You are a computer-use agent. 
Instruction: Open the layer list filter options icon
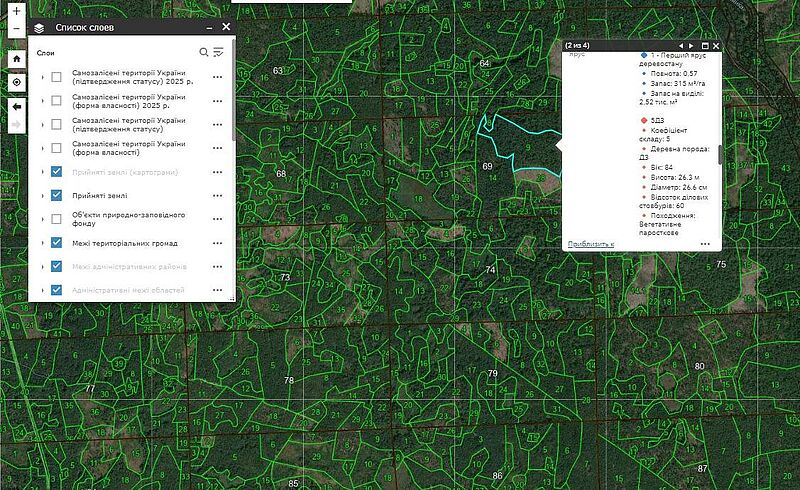pos(218,52)
